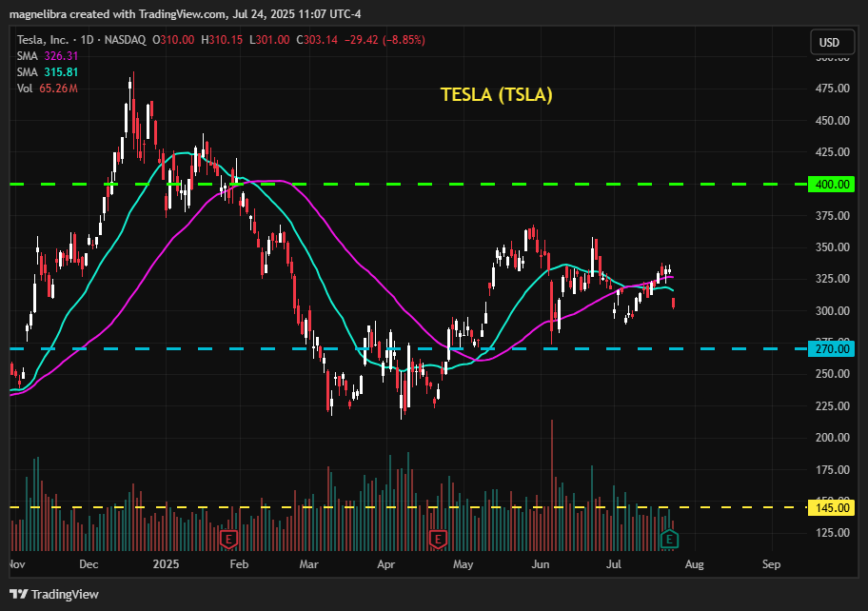The height and width of the screenshot is (611, 868).
Task: Click the 425.00 price axis label
Action: 832,151
